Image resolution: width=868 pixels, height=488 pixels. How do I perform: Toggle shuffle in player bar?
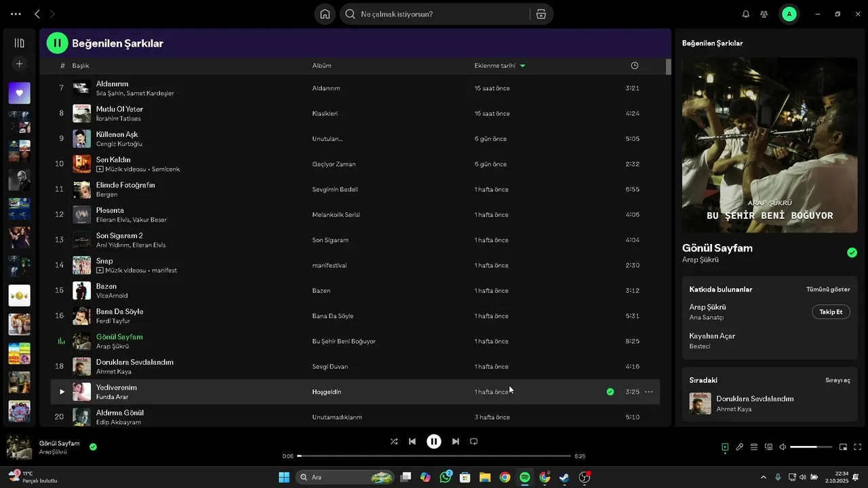(x=394, y=441)
